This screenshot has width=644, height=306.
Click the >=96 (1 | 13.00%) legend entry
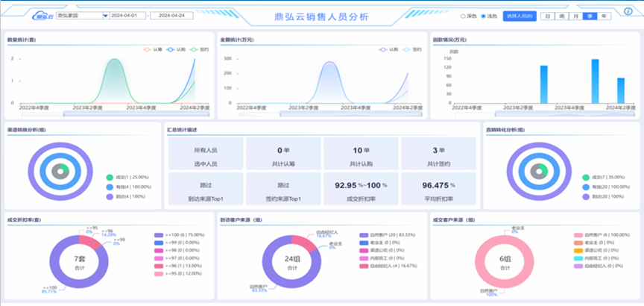pyautogui.click(x=178, y=266)
